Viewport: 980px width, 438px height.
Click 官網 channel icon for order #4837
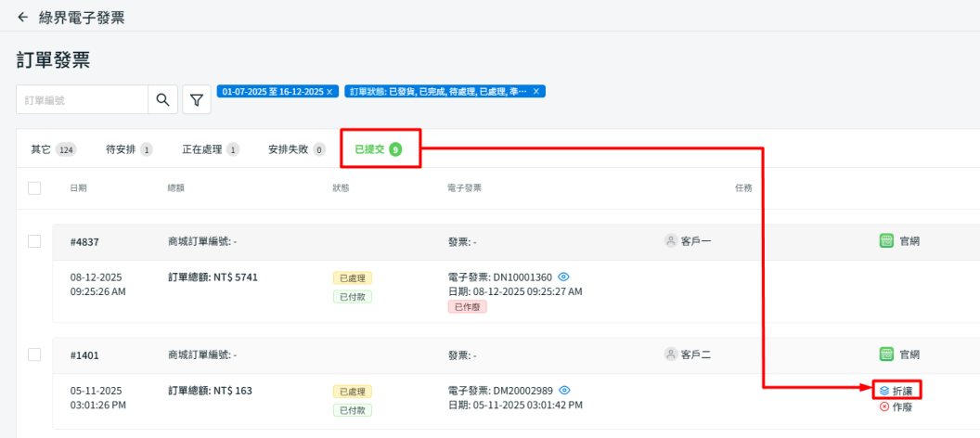[885, 241]
